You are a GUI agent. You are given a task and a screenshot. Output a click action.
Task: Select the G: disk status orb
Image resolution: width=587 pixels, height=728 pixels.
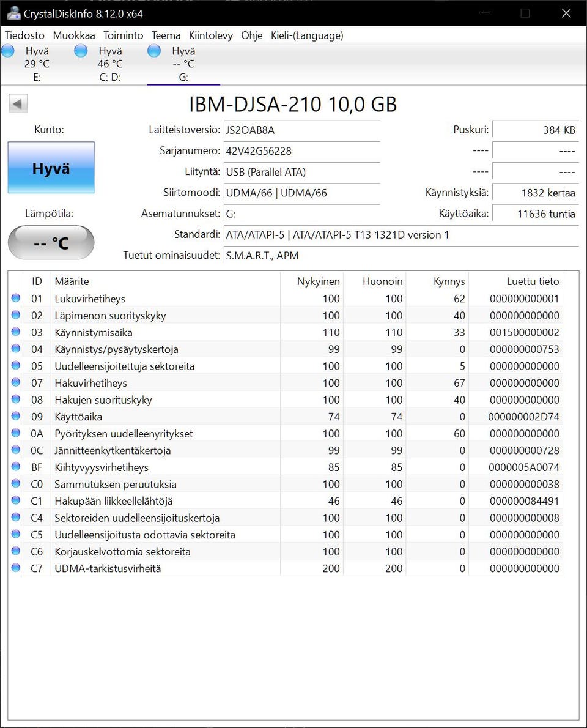[154, 51]
